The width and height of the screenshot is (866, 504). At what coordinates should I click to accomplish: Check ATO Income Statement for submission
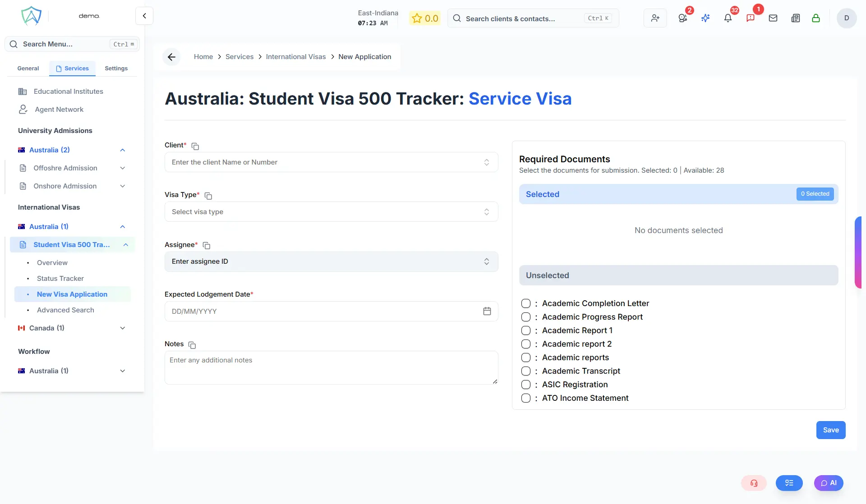(526, 398)
